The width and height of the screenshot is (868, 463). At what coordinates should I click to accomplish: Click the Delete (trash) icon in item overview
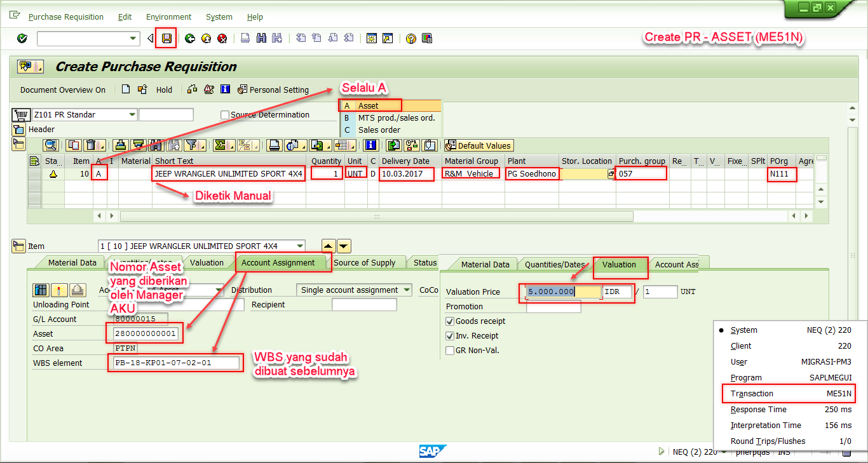(90, 145)
